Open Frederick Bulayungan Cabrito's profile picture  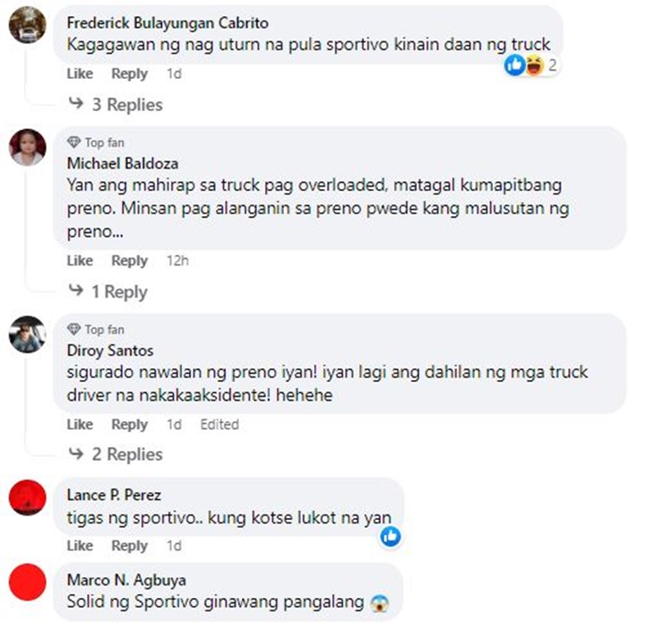click(28, 25)
